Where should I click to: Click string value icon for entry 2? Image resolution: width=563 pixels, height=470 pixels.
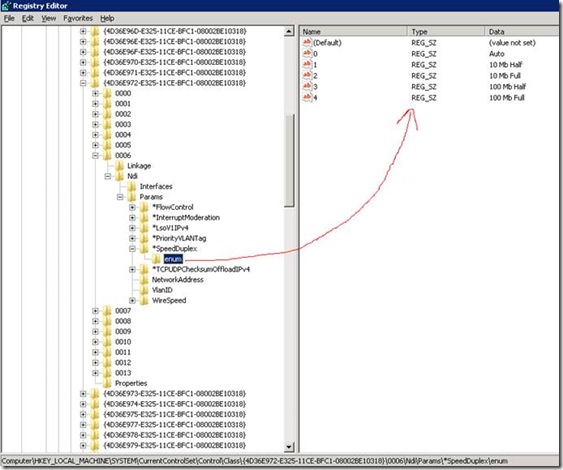[307, 75]
